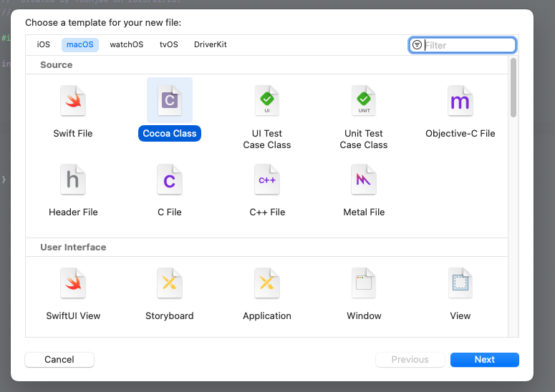Click the 'Objective-C File' label
Viewport: 555px width, 392px height.
pos(460,133)
